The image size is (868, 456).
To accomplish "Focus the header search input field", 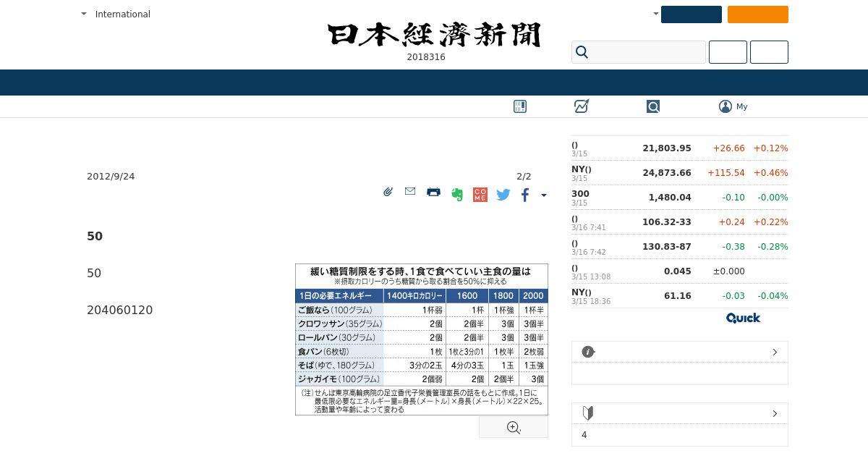I will [x=639, y=52].
